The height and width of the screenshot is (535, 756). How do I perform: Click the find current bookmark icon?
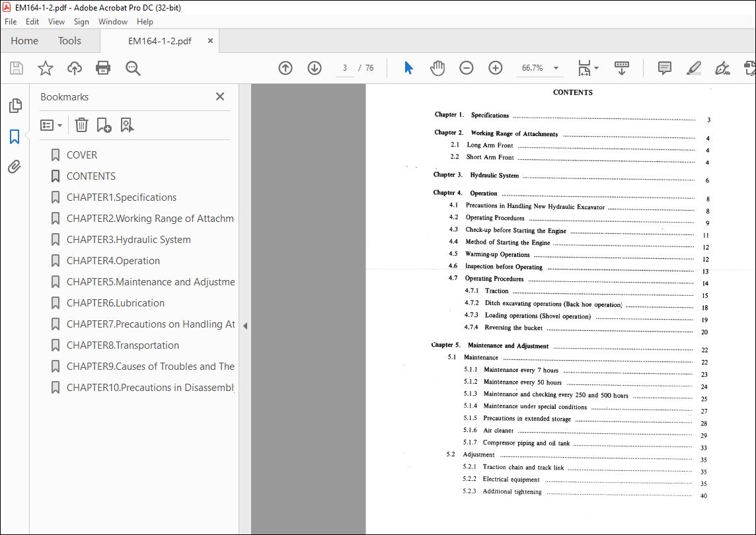(x=127, y=125)
